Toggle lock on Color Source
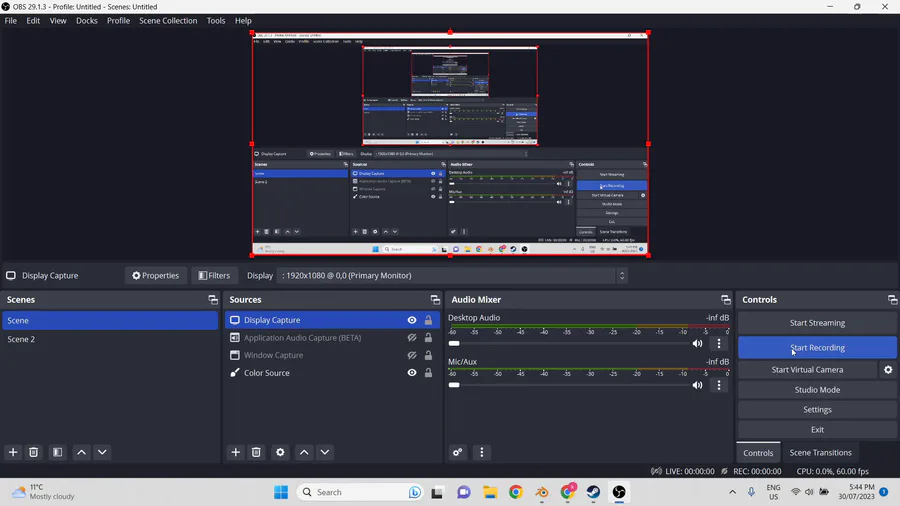Image resolution: width=900 pixels, height=506 pixels. pyautogui.click(x=428, y=372)
